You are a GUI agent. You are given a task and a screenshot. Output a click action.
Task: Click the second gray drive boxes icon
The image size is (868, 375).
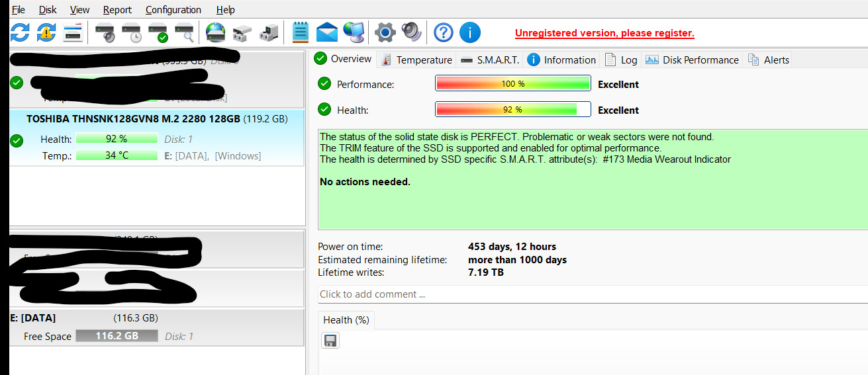point(269,32)
